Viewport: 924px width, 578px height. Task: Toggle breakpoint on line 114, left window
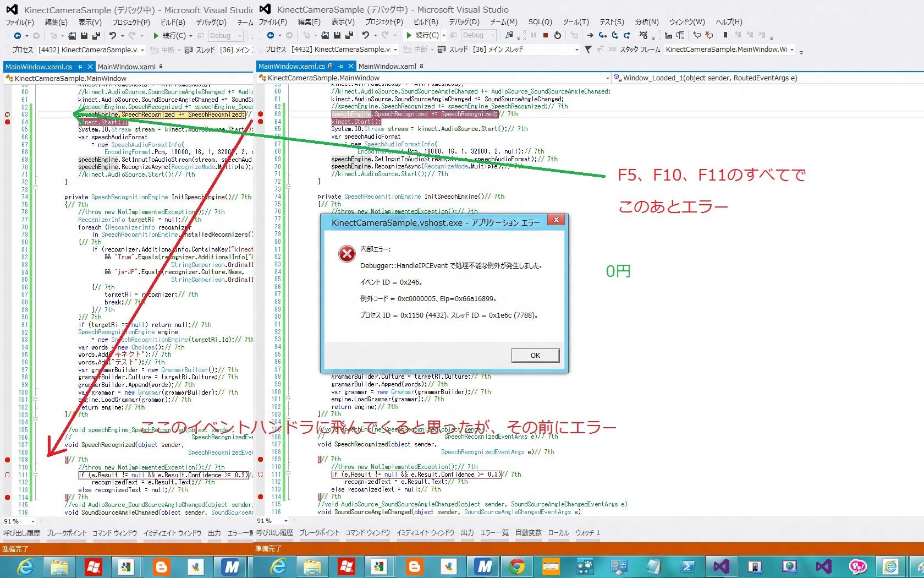8,497
